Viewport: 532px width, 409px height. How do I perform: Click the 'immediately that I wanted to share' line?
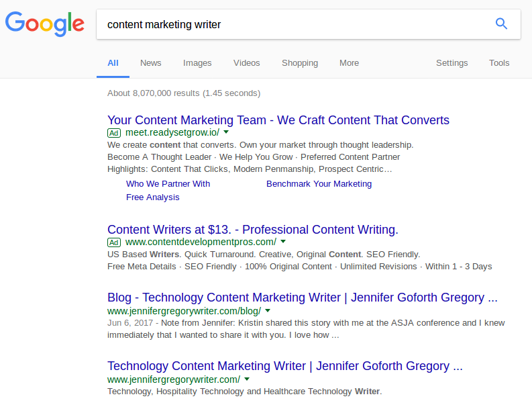pyautogui.click(x=223, y=335)
